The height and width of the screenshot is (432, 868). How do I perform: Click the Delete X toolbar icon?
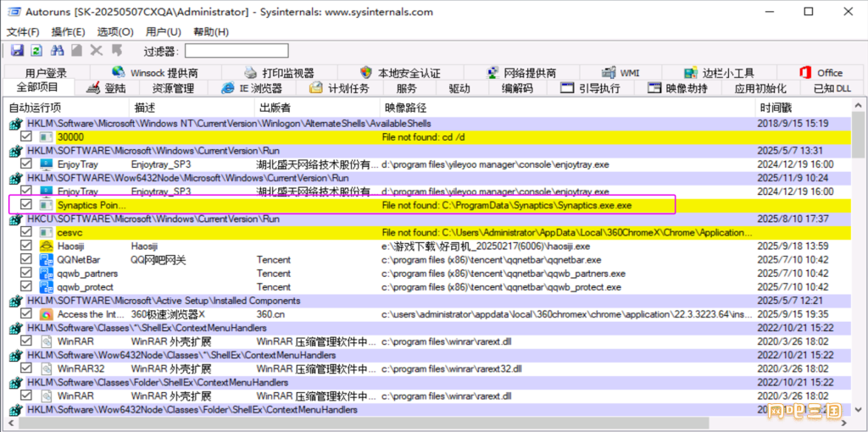97,51
